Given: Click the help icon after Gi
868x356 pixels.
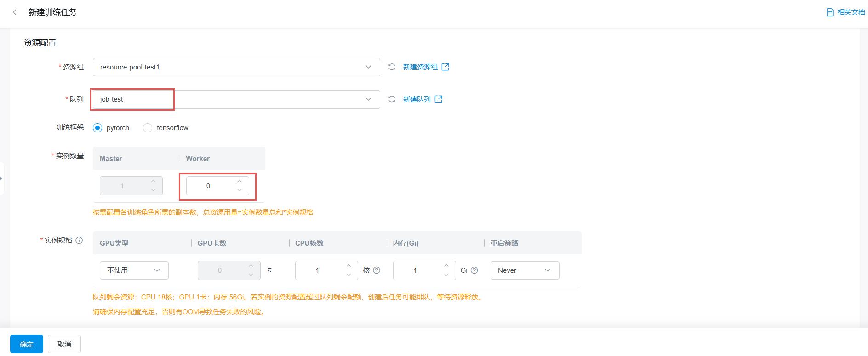Looking at the screenshot, I should (x=474, y=270).
